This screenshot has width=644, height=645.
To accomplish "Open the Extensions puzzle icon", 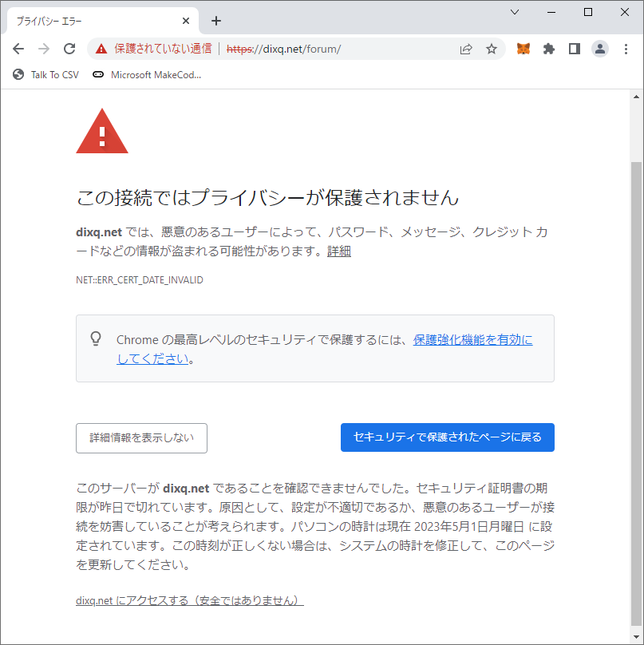I will tap(548, 49).
